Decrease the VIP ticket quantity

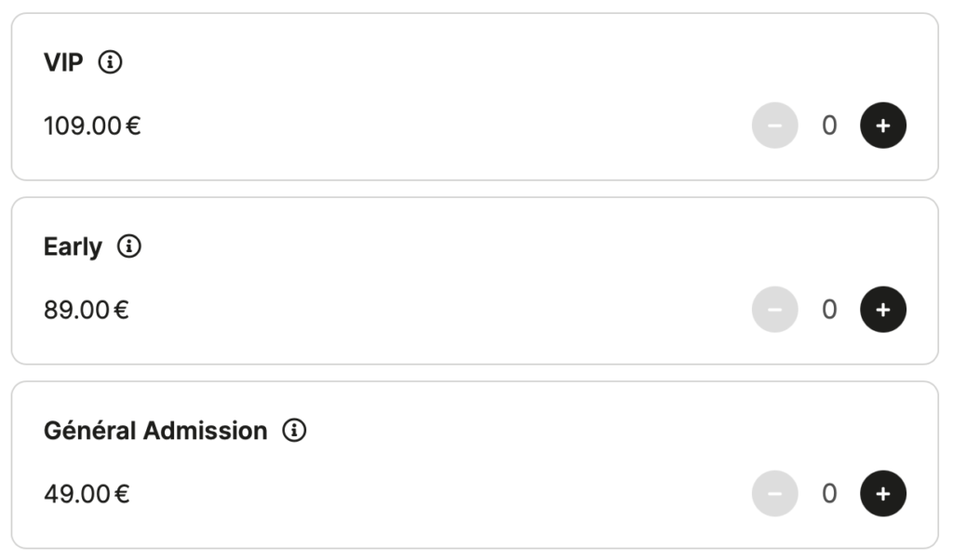click(774, 126)
